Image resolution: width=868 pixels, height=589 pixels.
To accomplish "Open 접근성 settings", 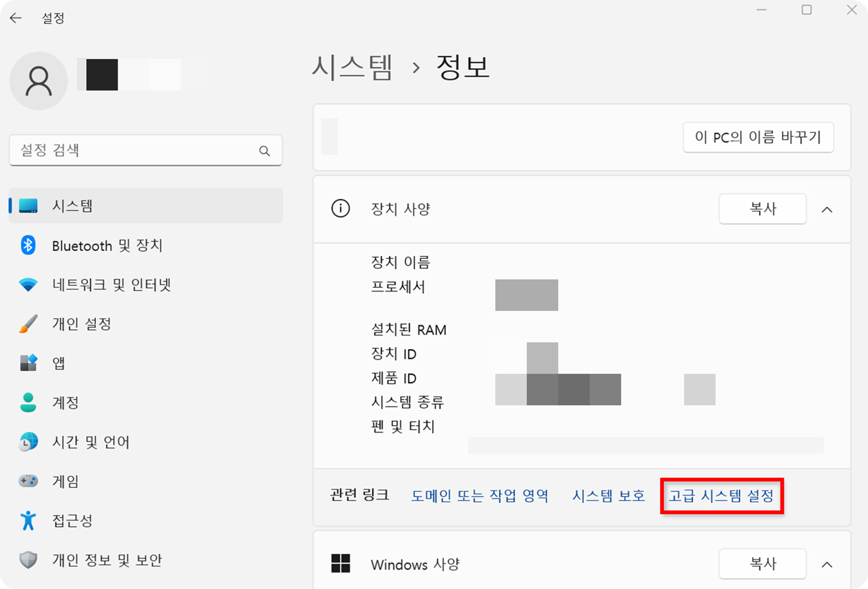I will click(146, 520).
